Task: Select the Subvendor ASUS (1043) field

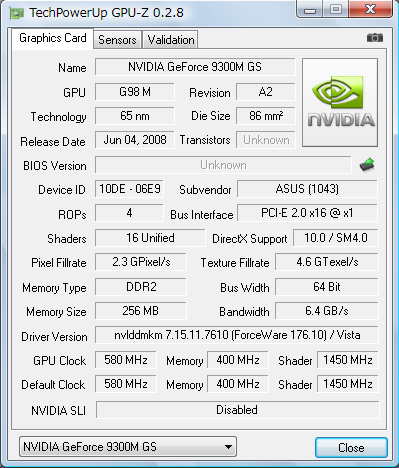Action: click(307, 189)
